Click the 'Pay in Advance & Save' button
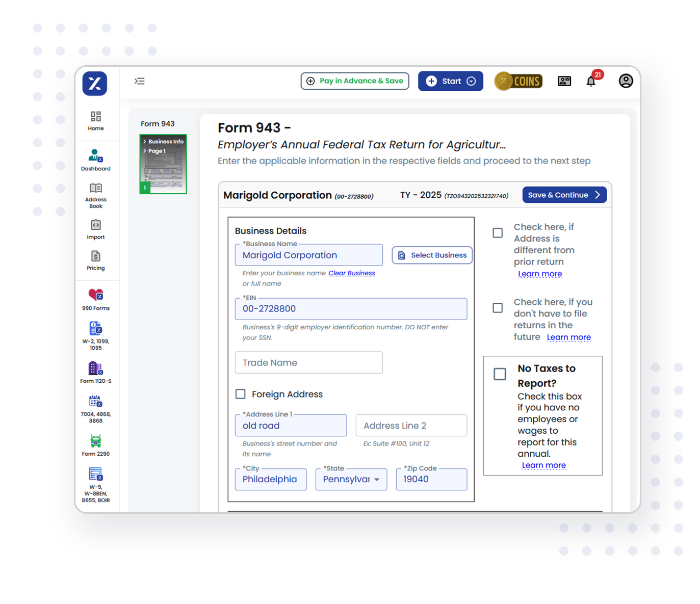 (354, 81)
